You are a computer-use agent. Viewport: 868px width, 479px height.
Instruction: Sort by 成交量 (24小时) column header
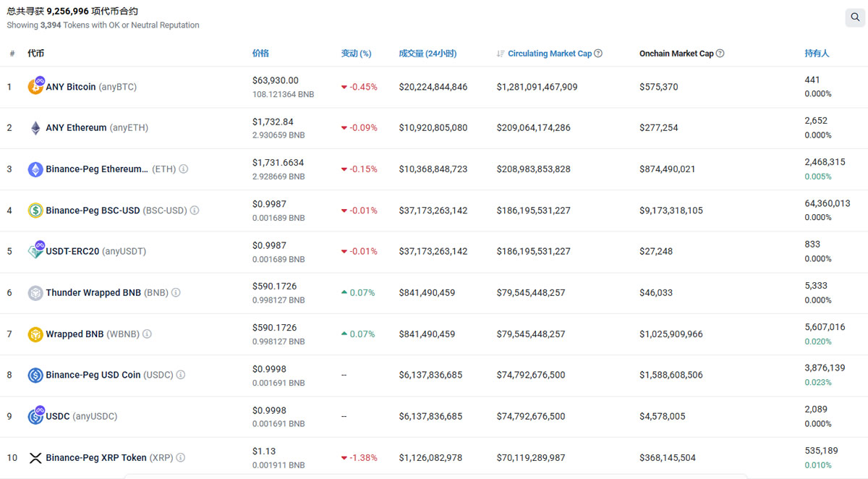click(x=427, y=54)
